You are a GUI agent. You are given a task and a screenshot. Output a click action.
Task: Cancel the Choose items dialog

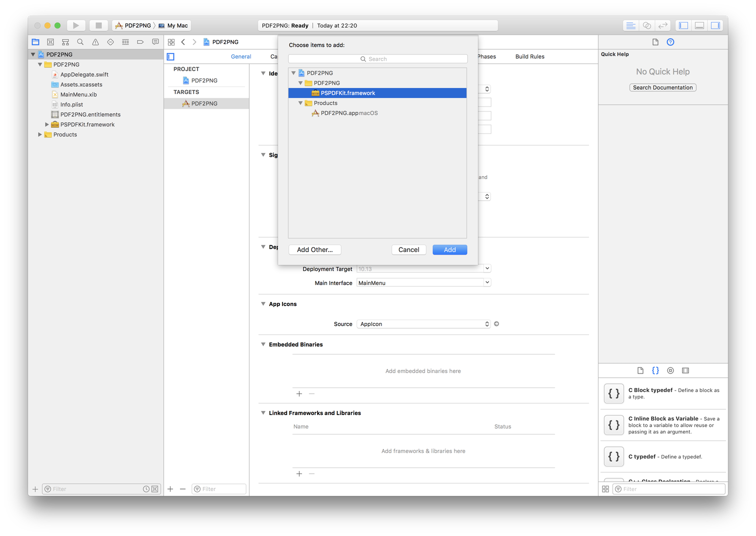point(408,249)
